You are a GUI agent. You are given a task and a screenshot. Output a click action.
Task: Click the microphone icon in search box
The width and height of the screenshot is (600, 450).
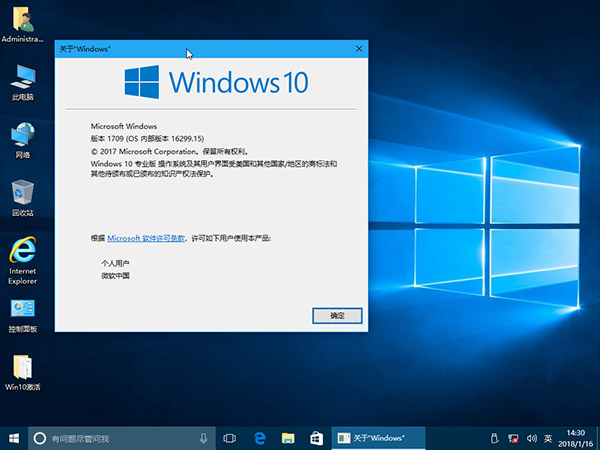203,438
